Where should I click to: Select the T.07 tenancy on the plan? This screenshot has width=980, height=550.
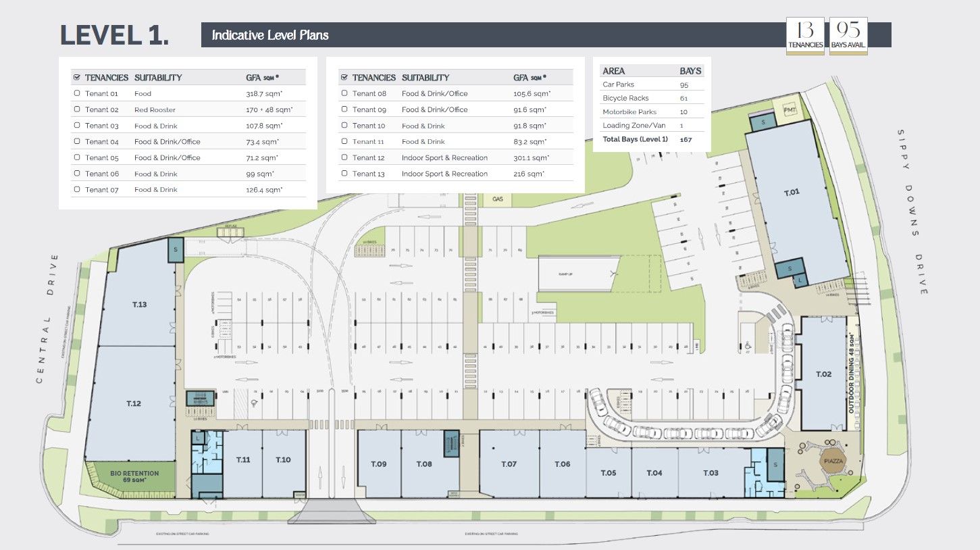[509, 464]
